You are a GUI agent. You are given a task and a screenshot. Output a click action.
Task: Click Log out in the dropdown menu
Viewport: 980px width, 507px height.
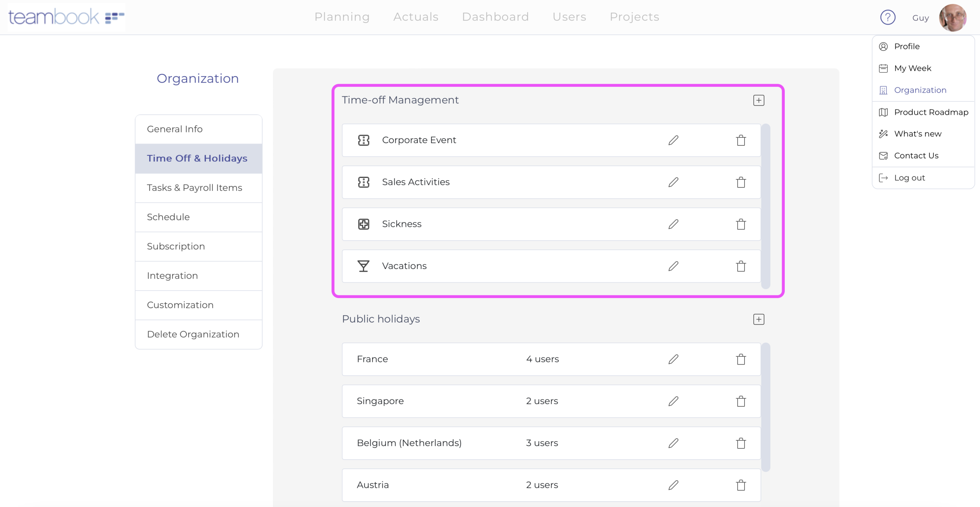(x=909, y=178)
